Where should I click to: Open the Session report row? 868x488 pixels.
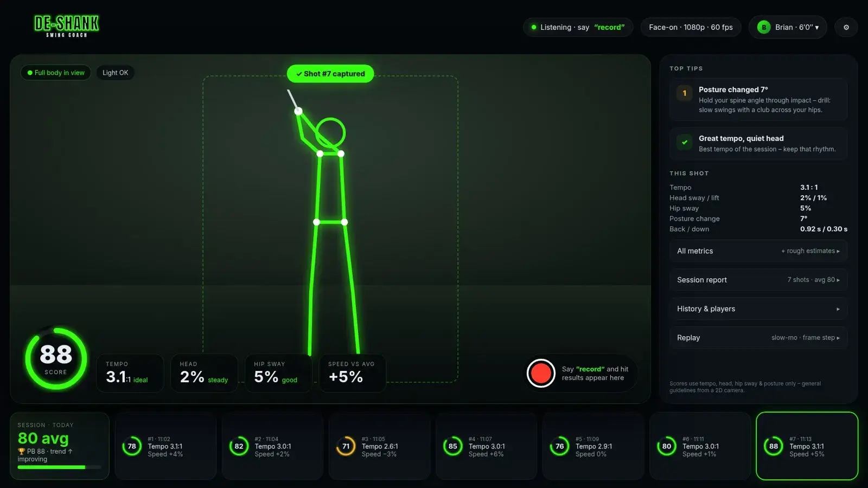point(758,280)
